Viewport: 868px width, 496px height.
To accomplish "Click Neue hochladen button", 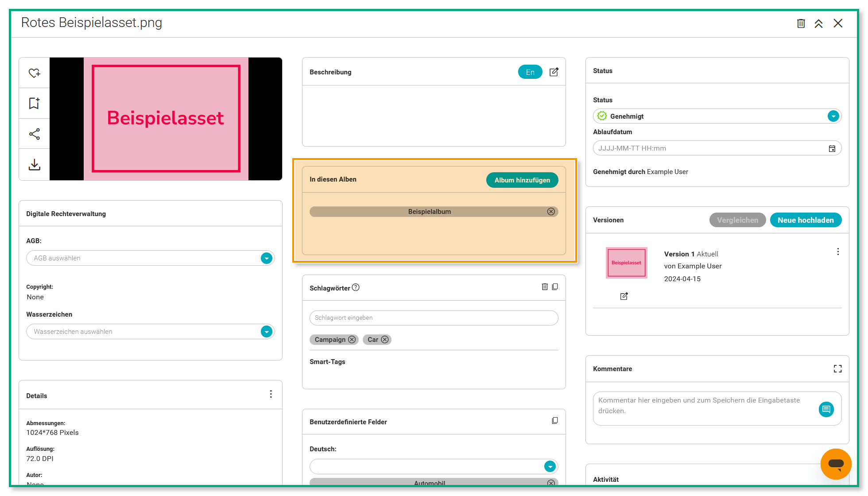I will 806,220.
